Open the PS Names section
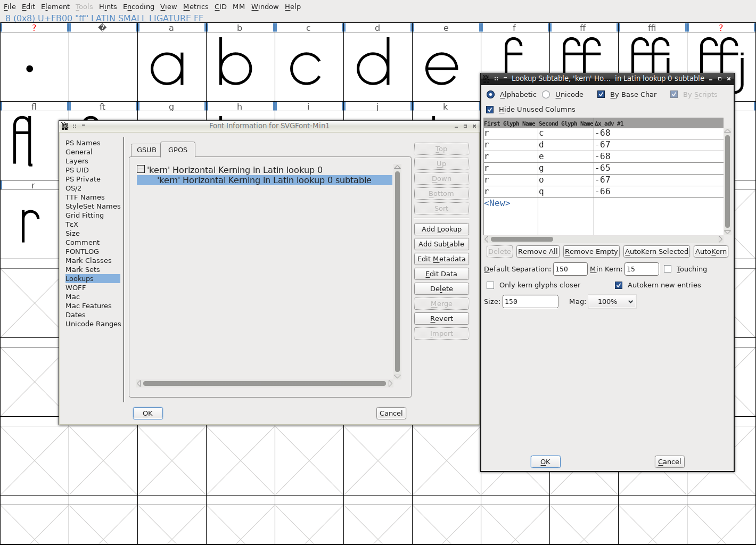This screenshot has height=545, width=756. click(83, 143)
